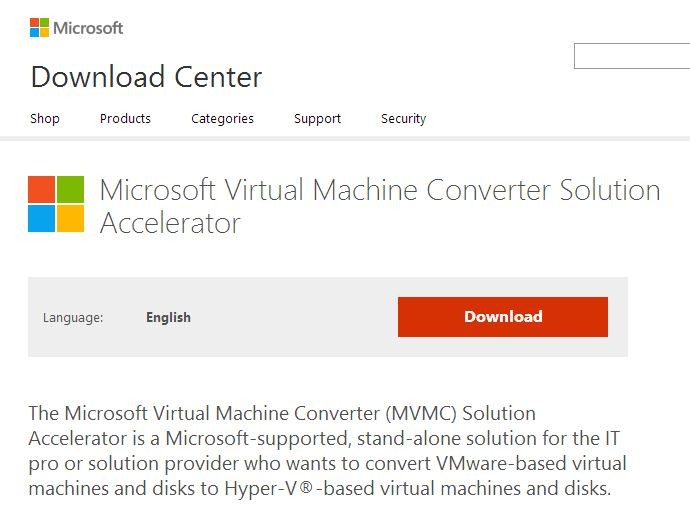Screen dimensions: 690x524
Task: Click the Virtual Machine Converter Solution Accelerator title
Action: point(380,206)
